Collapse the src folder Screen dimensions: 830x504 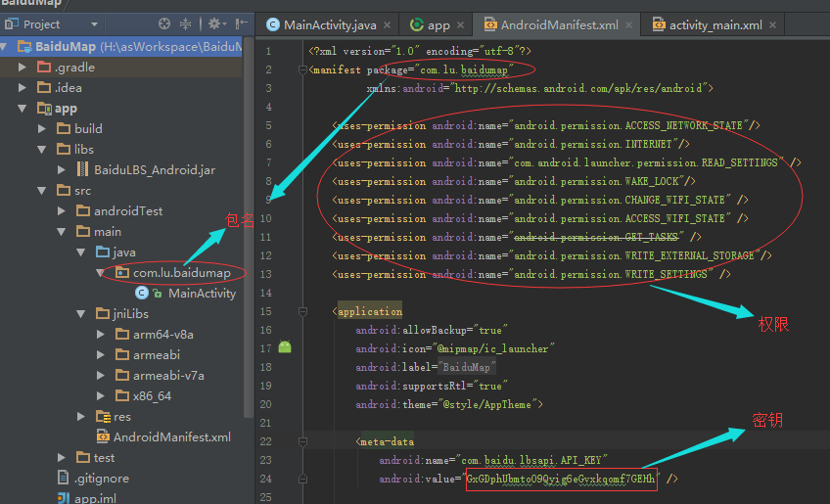42,191
